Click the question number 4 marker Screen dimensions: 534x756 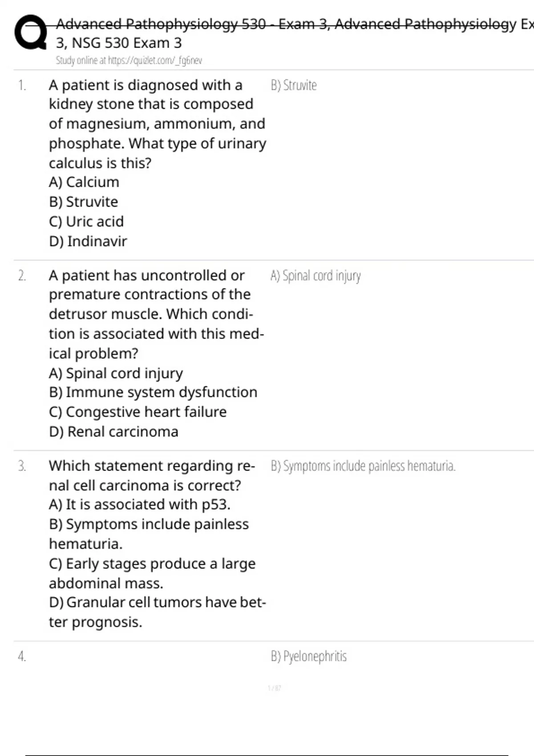pyautogui.click(x=22, y=656)
